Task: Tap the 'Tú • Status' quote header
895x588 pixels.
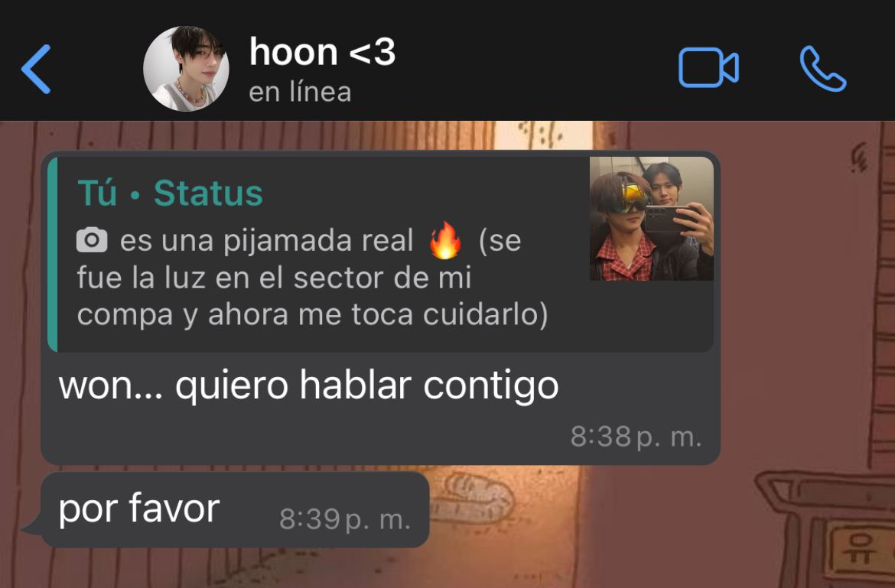Action: click(x=170, y=193)
